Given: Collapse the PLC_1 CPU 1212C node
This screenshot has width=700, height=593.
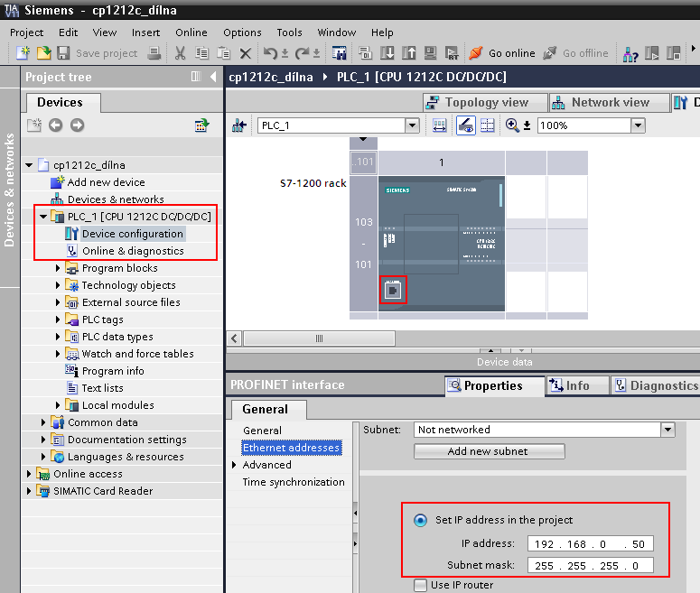Looking at the screenshot, I should click(43, 217).
